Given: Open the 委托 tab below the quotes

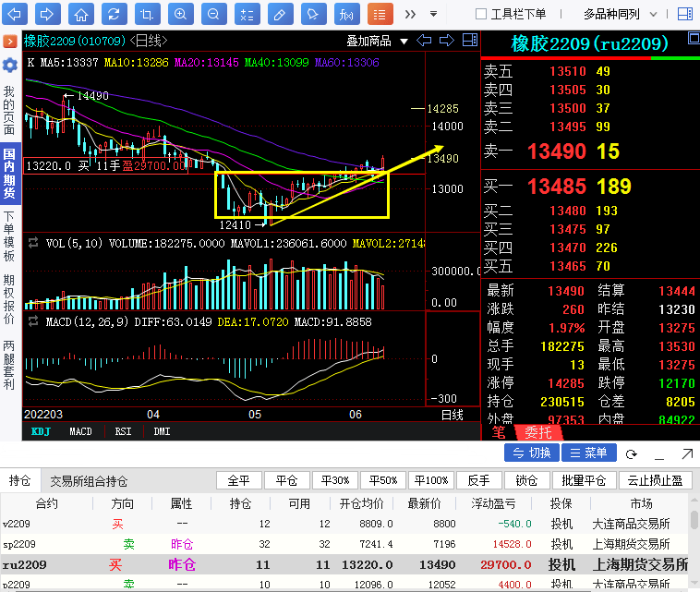Looking at the screenshot, I should (537, 431).
